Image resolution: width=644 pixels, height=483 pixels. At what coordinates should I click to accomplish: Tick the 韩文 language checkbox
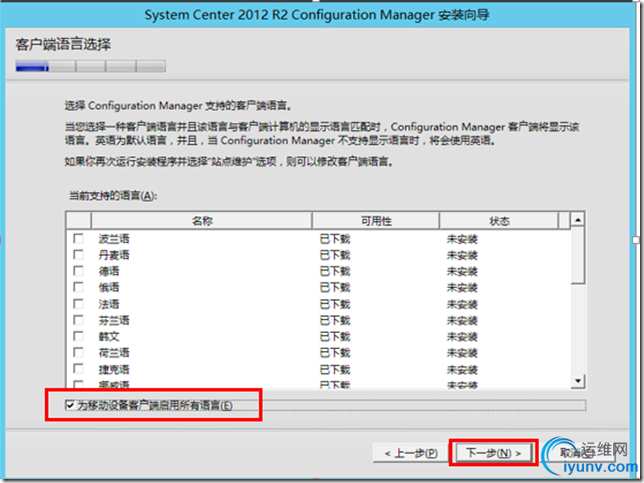[x=78, y=336]
